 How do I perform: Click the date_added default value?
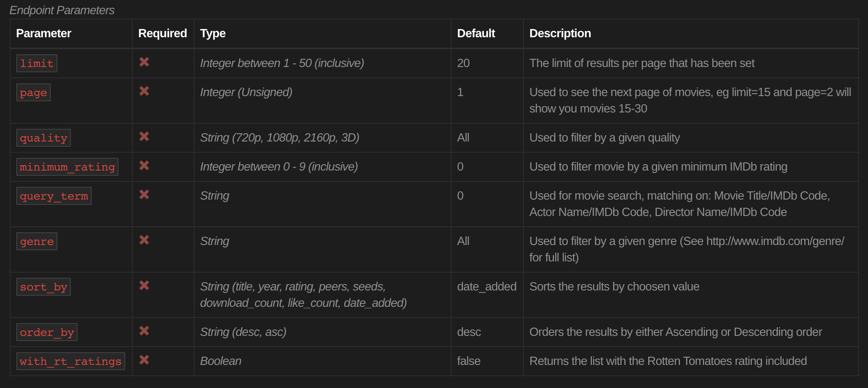(487, 286)
